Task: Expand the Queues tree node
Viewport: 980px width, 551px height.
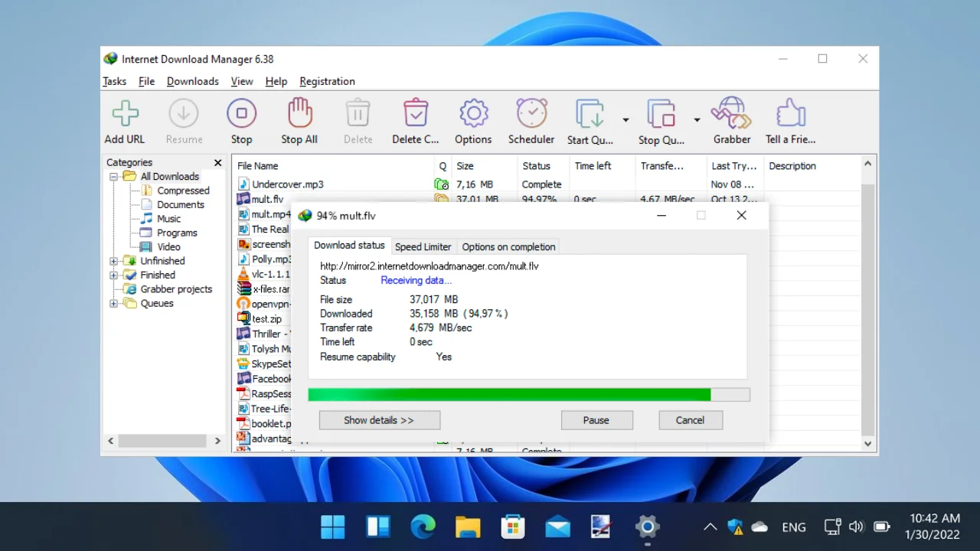Action: click(x=113, y=304)
